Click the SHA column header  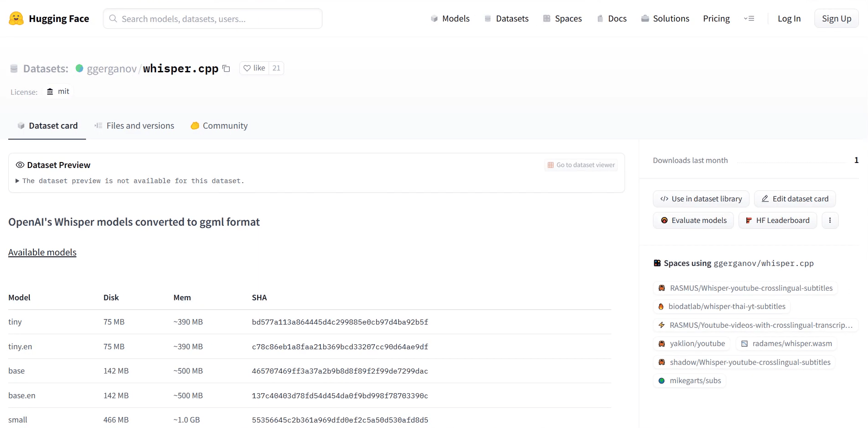coord(259,298)
